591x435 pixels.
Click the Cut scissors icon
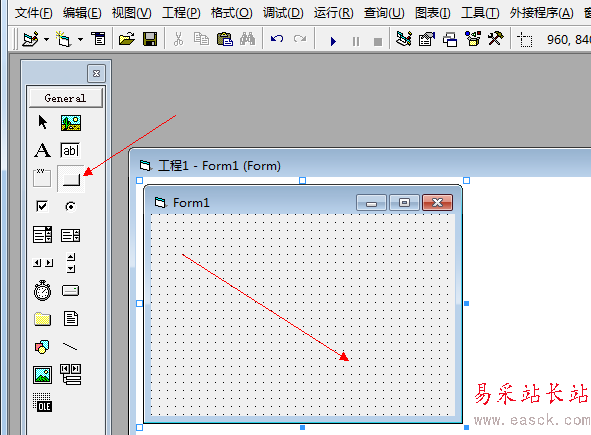point(178,39)
